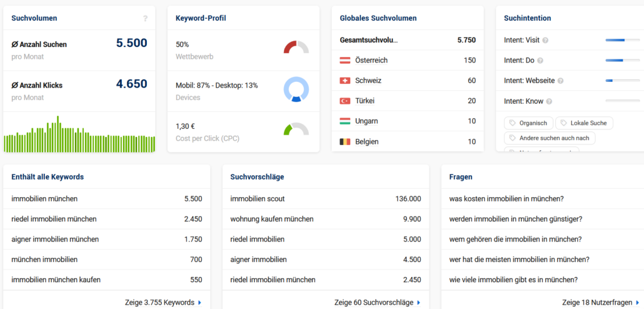The image size is (644, 309).
Task: Click the Österreich flag icon
Action: tap(345, 61)
